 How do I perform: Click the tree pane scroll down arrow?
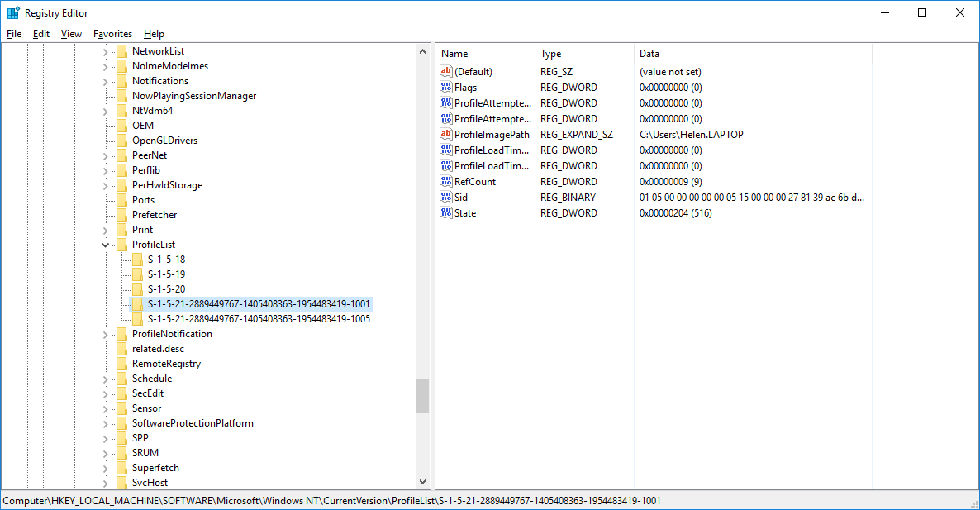pos(422,482)
